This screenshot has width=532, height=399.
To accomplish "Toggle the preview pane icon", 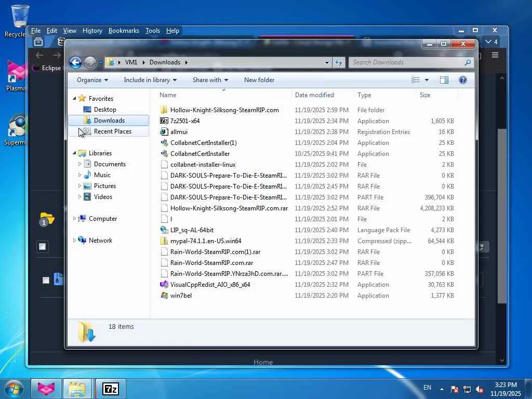I will pos(444,80).
